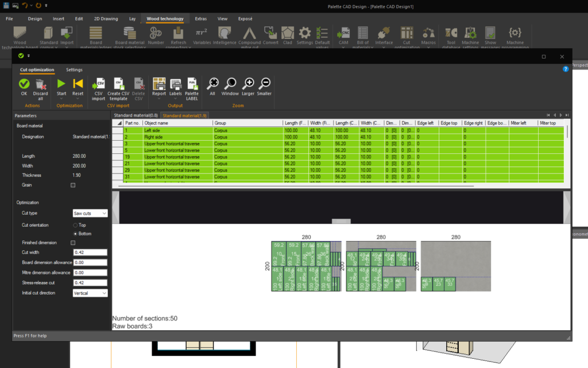Open the CSV import tool
The image size is (588, 368).
99,84
